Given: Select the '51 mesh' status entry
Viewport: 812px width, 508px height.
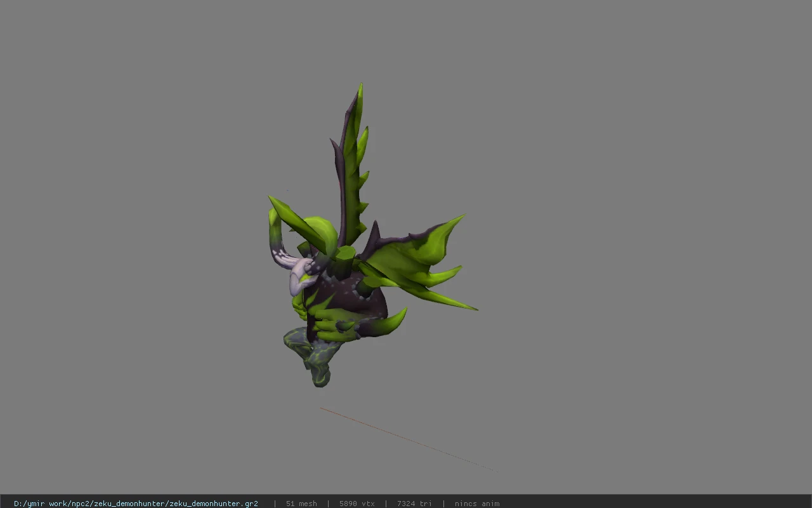Looking at the screenshot, I should [x=301, y=504].
